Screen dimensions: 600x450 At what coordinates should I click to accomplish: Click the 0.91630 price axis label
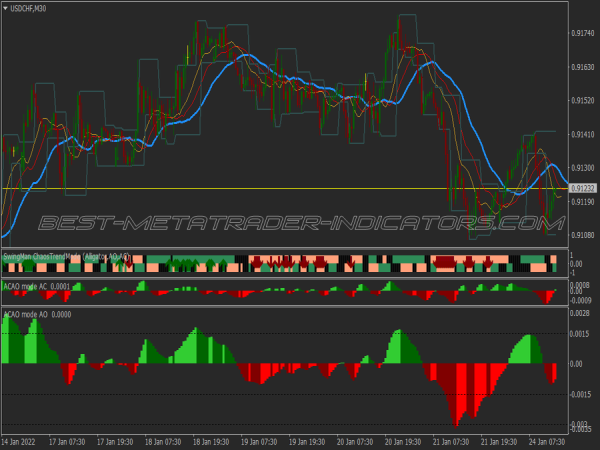pyautogui.click(x=583, y=67)
